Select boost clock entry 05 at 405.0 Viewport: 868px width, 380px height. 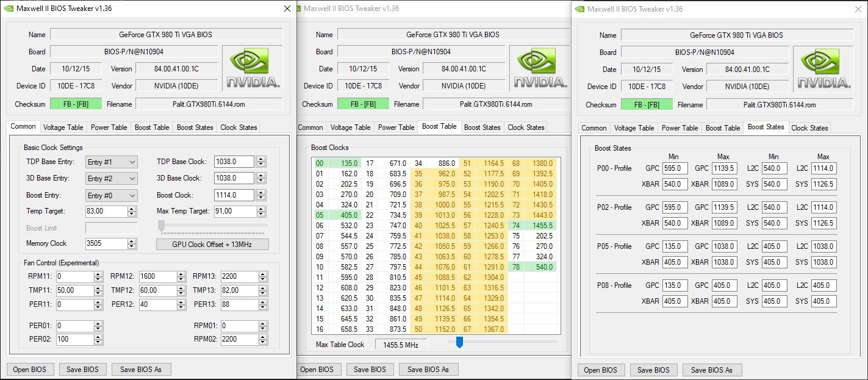pyautogui.click(x=337, y=215)
